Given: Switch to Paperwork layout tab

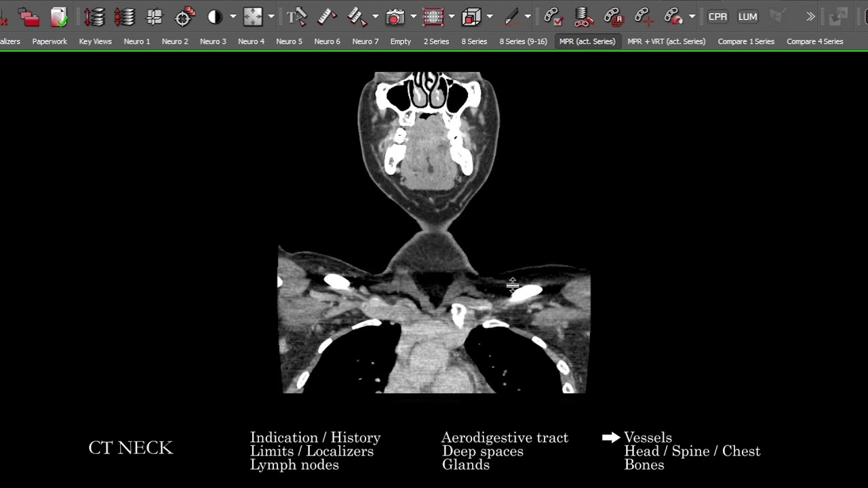Looking at the screenshot, I should point(50,41).
